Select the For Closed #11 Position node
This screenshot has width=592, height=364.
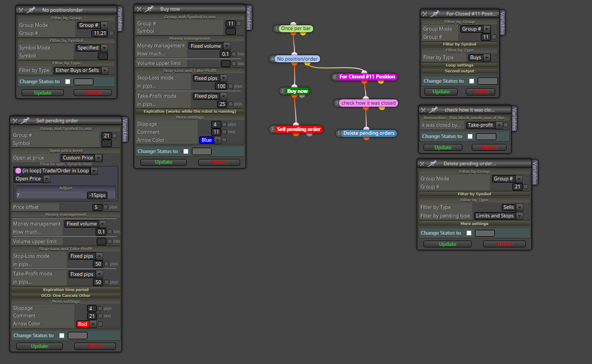pyautogui.click(x=367, y=77)
